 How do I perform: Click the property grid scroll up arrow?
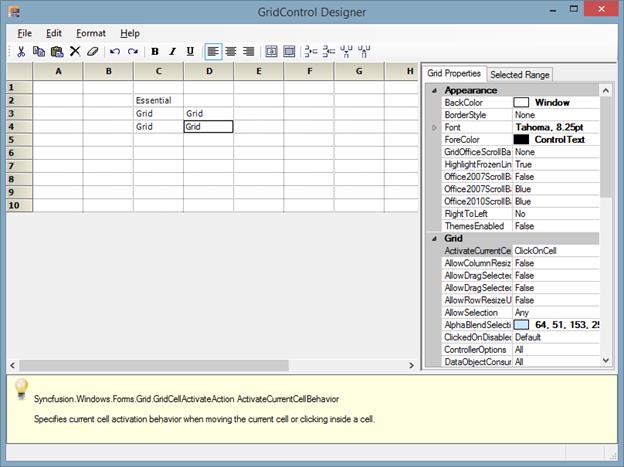[606, 91]
